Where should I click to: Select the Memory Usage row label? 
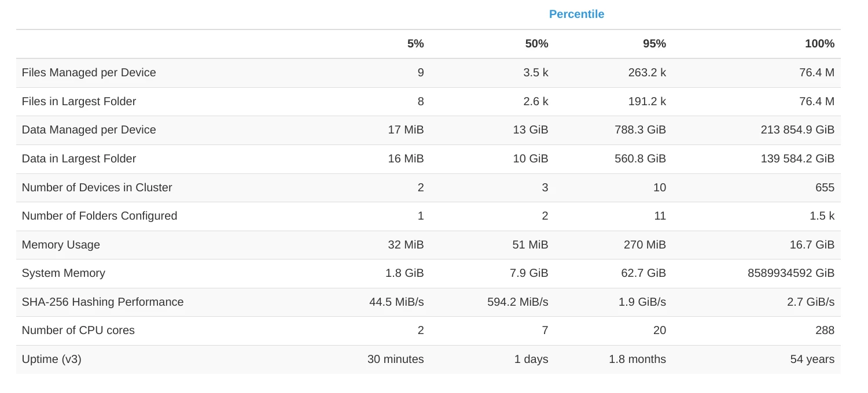pyautogui.click(x=61, y=245)
